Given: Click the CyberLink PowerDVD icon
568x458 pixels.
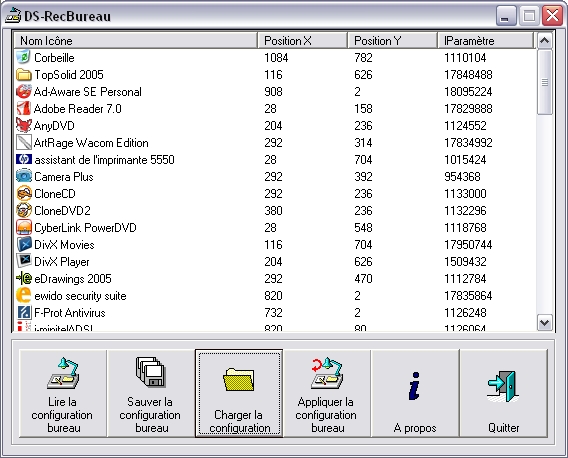Looking at the screenshot, I should point(24,228).
